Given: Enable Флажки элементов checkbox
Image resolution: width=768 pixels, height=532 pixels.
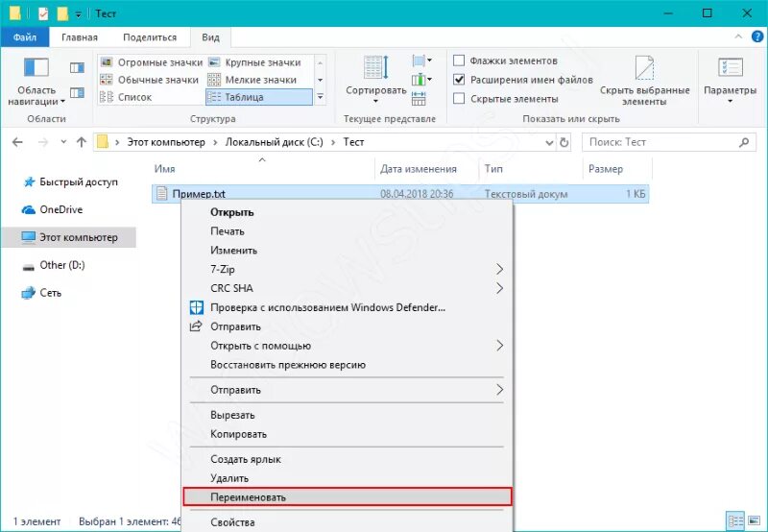Looking at the screenshot, I should click(x=459, y=60).
